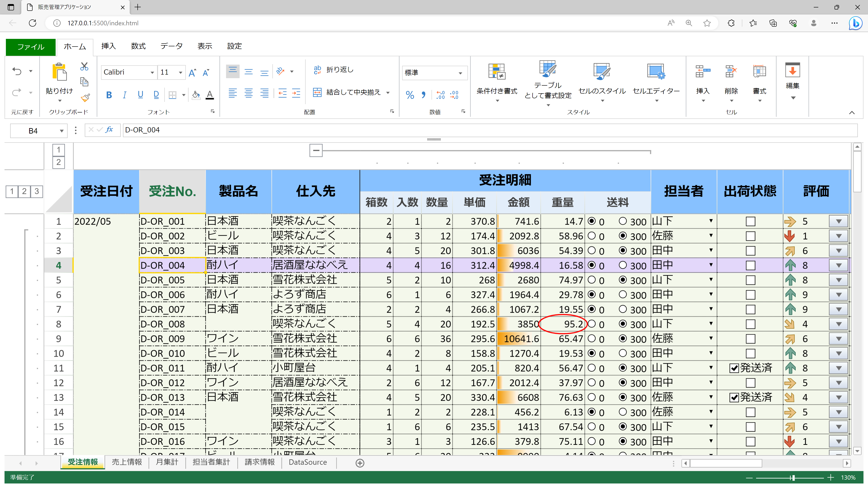The height and width of the screenshot is (488, 868).
Task: Select 300 shipping radio for D-OR_014
Action: pyautogui.click(x=623, y=412)
